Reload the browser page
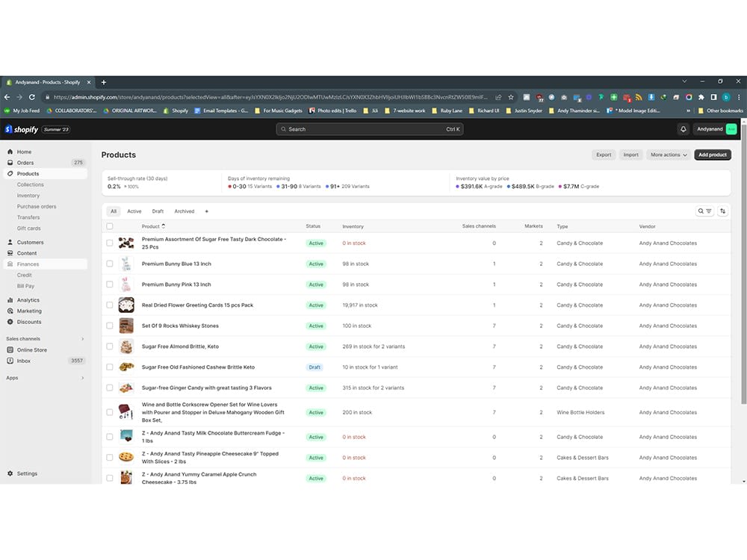The height and width of the screenshot is (560, 747). pos(32,97)
